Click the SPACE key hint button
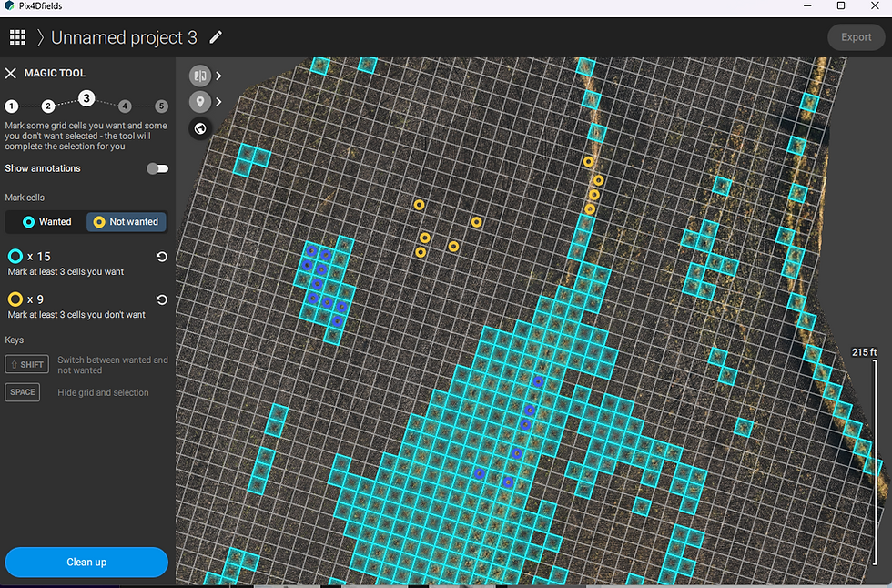The width and height of the screenshot is (892, 588). point(23,392)
